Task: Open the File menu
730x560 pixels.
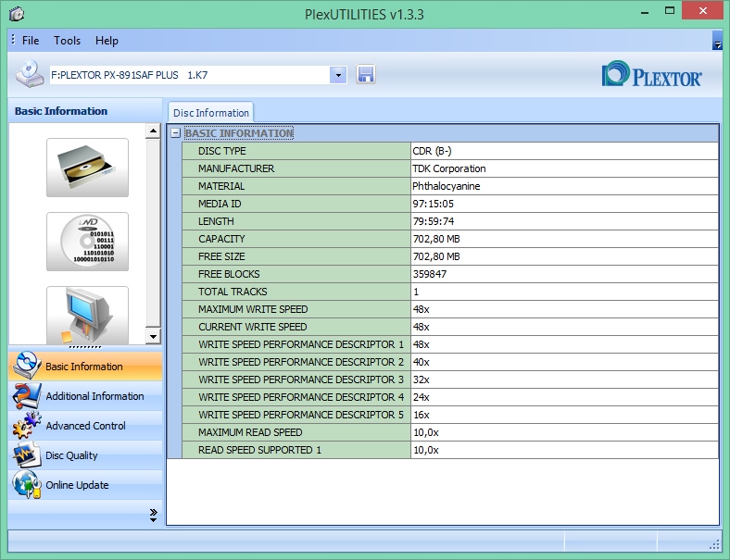Action: pyautogui.click(x=31, y=41)
